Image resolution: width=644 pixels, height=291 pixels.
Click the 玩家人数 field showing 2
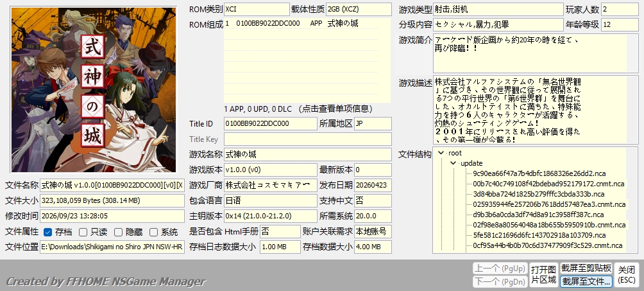point(620,9)
